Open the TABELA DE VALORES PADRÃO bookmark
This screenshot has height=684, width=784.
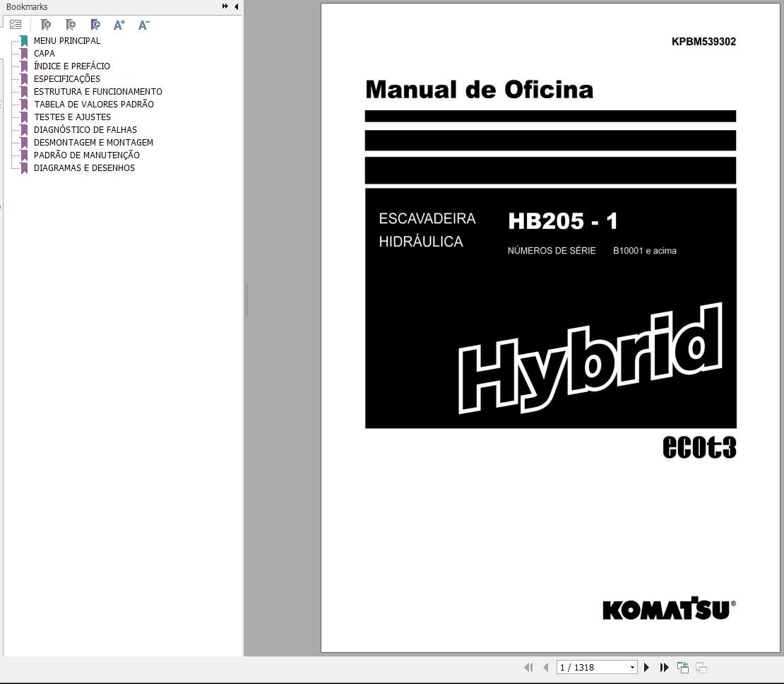[94, 104]
